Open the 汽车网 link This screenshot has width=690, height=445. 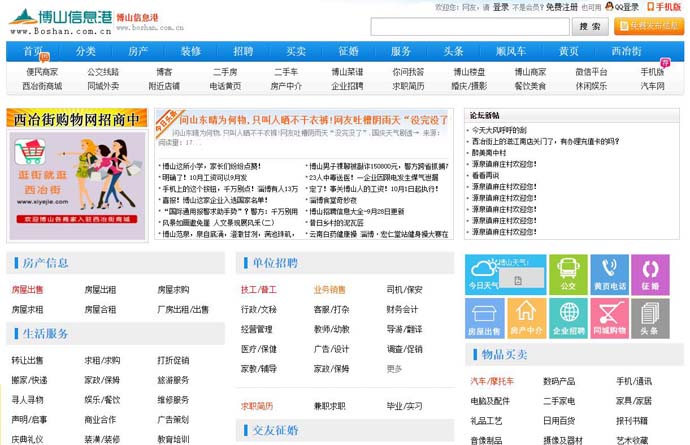652,86
